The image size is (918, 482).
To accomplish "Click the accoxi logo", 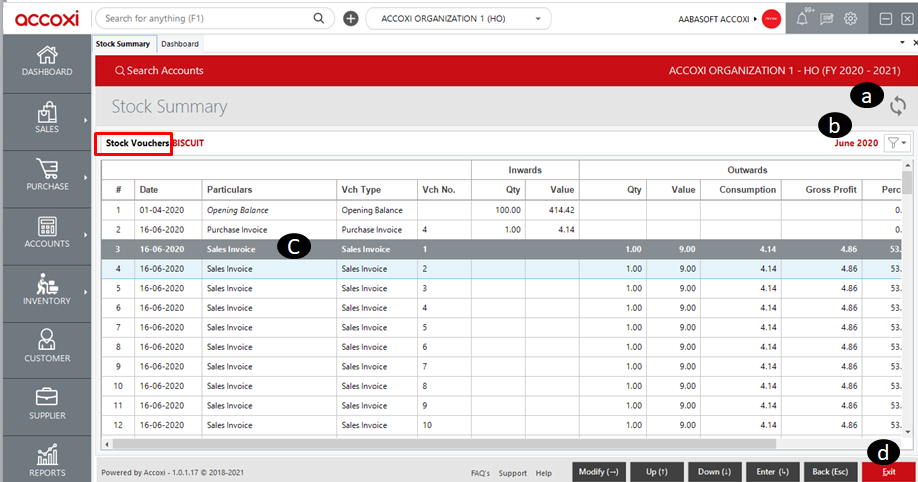I will (47, 19).
